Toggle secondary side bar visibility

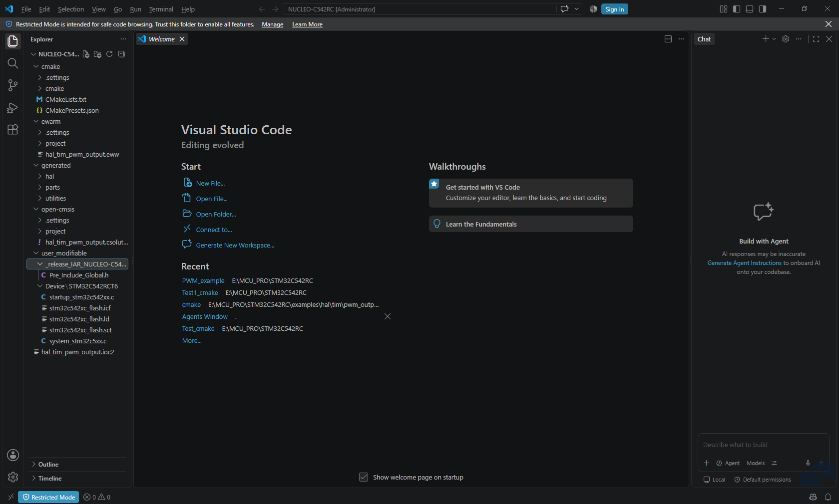click(763, 9)
